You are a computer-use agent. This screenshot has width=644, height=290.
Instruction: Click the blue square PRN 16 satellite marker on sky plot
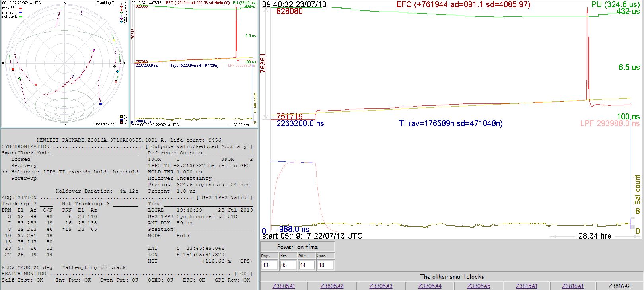[x=101, y=104]
